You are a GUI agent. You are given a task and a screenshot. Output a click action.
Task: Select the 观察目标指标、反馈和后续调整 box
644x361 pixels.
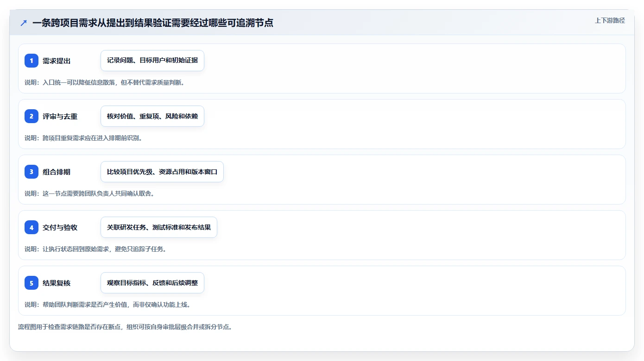click(152, 283)
